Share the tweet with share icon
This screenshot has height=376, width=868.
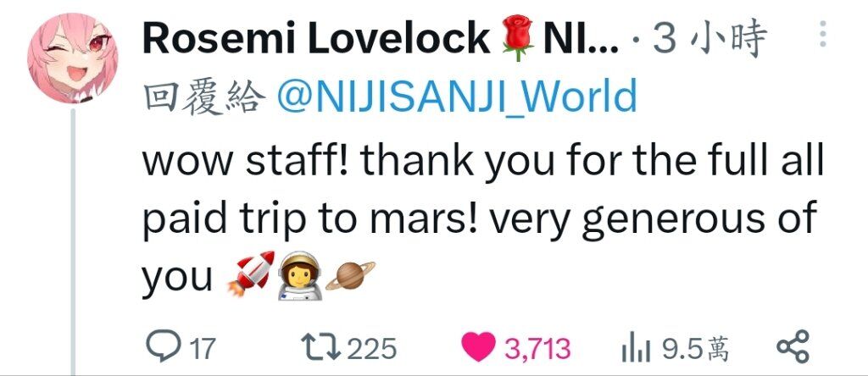pos(793,346)
